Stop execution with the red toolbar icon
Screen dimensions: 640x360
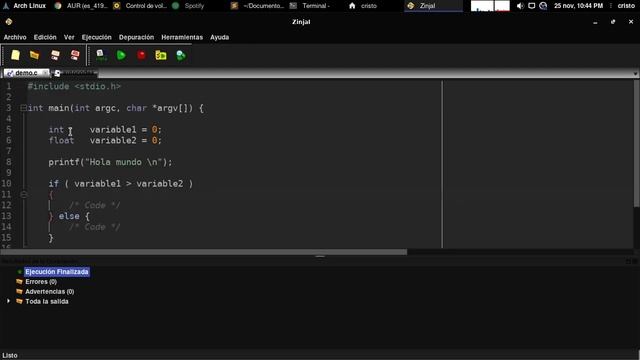point(141,55)
